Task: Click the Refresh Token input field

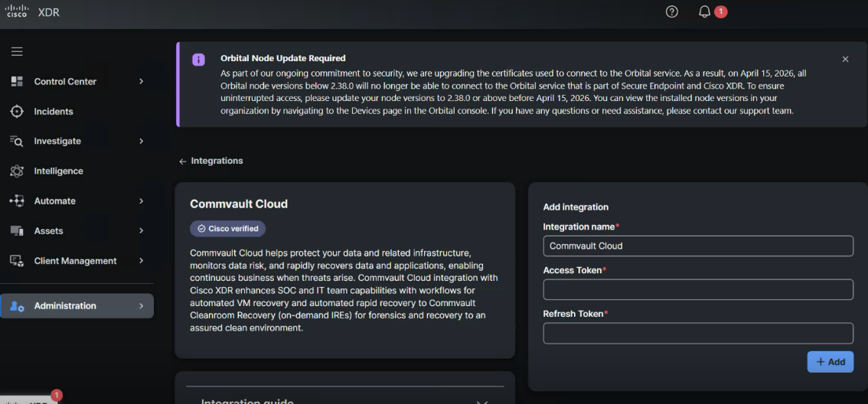Action: [x=698, y=333]
